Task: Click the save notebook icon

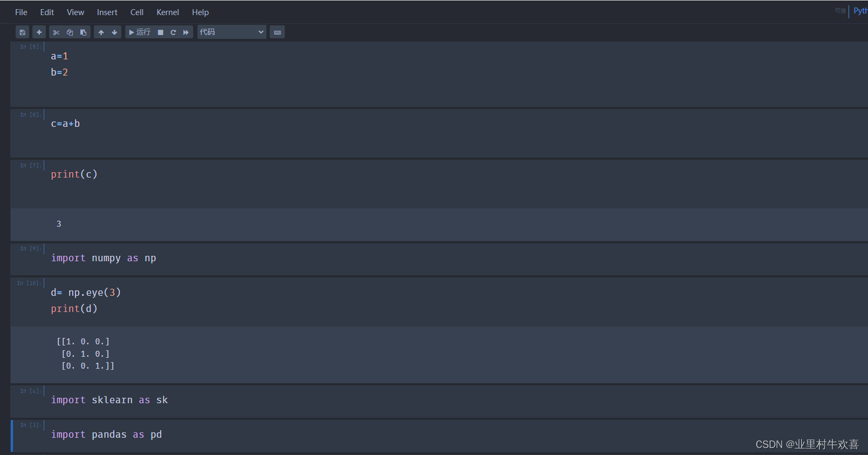Action: [x=22, y=32]
